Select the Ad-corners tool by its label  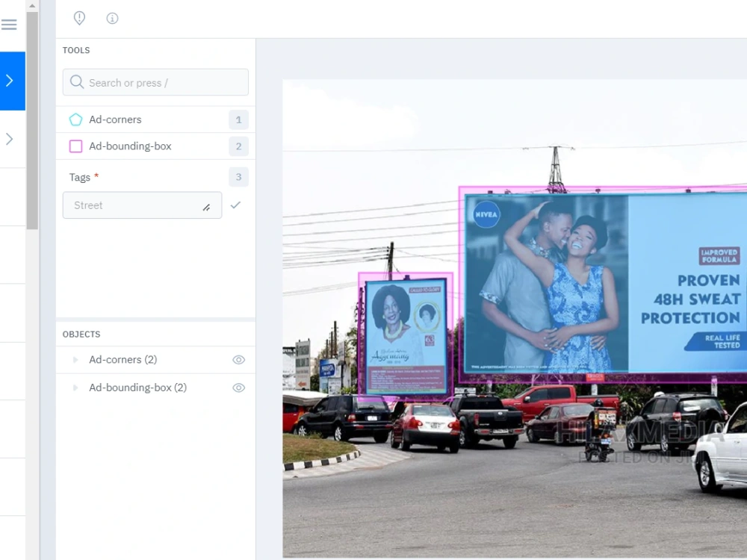[x=115, y=119]
